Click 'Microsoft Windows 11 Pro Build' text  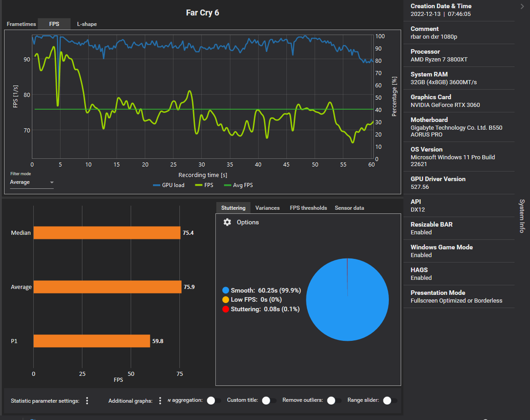[453, 157]
